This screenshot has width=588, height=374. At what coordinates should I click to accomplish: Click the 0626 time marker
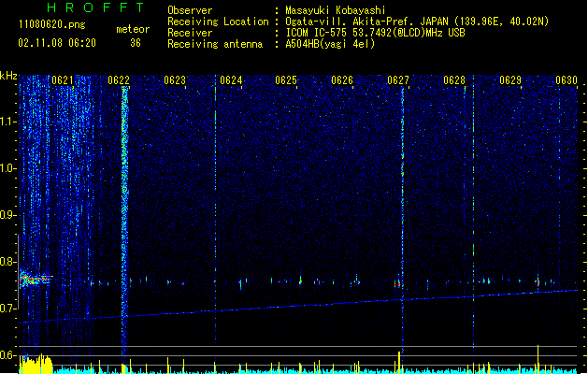point(342,80)
